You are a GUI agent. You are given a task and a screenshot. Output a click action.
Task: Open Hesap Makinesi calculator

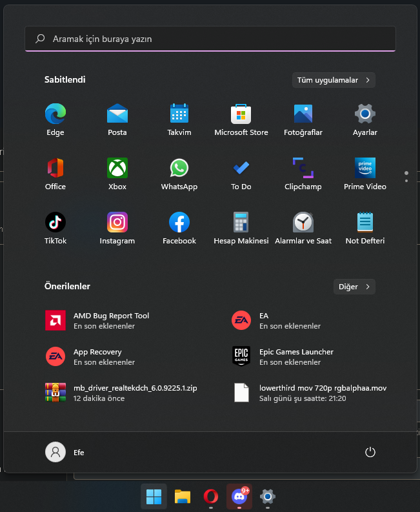[241, 228]
